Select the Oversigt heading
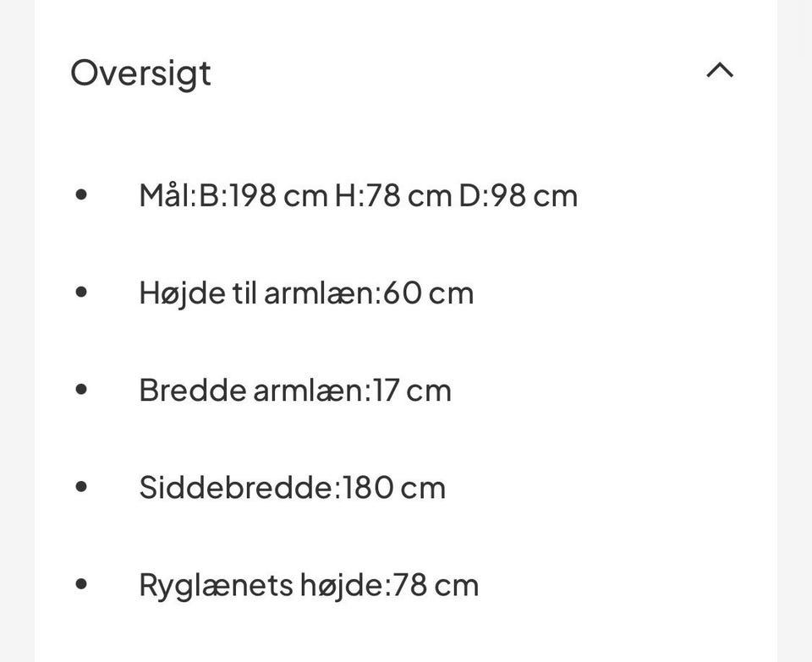The image size is (812, 662). pos(140,74)
